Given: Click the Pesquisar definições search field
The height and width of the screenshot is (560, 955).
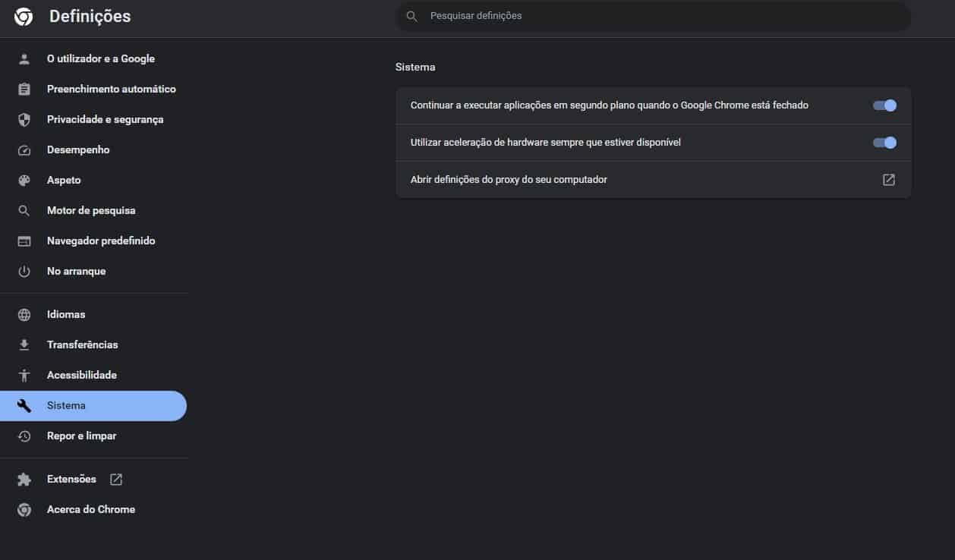Looking at the screenshot, I should 653,16.
